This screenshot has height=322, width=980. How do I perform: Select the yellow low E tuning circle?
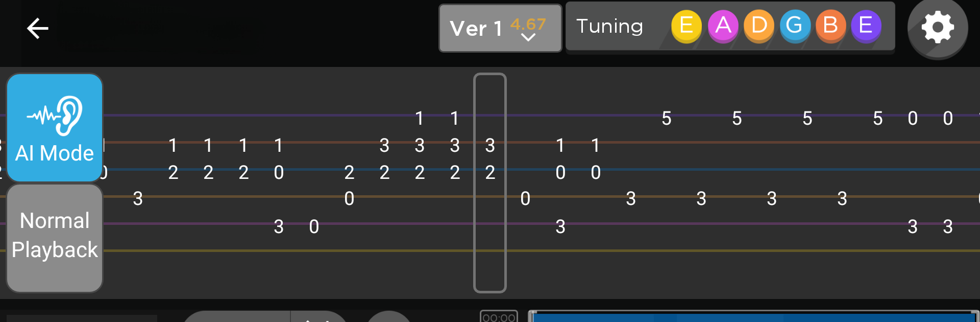tap(687, 26)
